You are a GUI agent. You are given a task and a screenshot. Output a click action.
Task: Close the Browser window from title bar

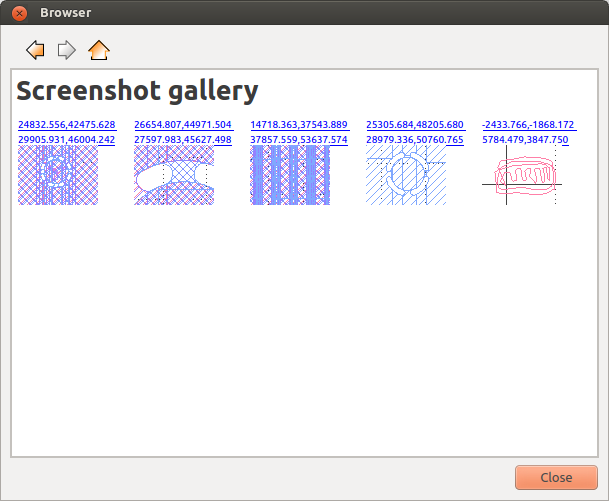[19, 13]
